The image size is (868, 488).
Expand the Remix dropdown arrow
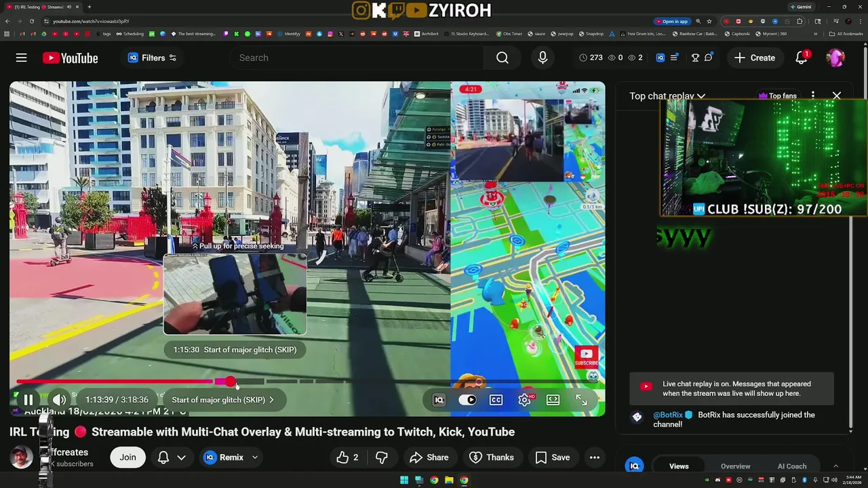(x=255, y=457)
